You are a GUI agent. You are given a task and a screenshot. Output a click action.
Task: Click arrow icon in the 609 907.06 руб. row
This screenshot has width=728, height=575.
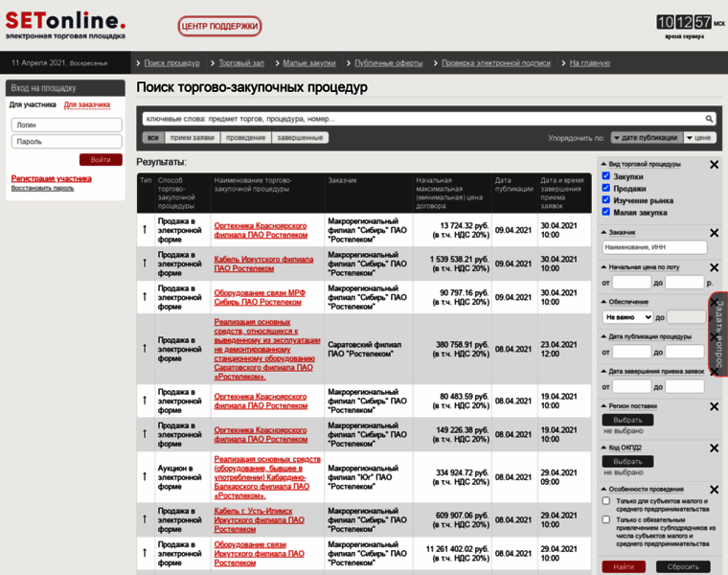point(145,519)
